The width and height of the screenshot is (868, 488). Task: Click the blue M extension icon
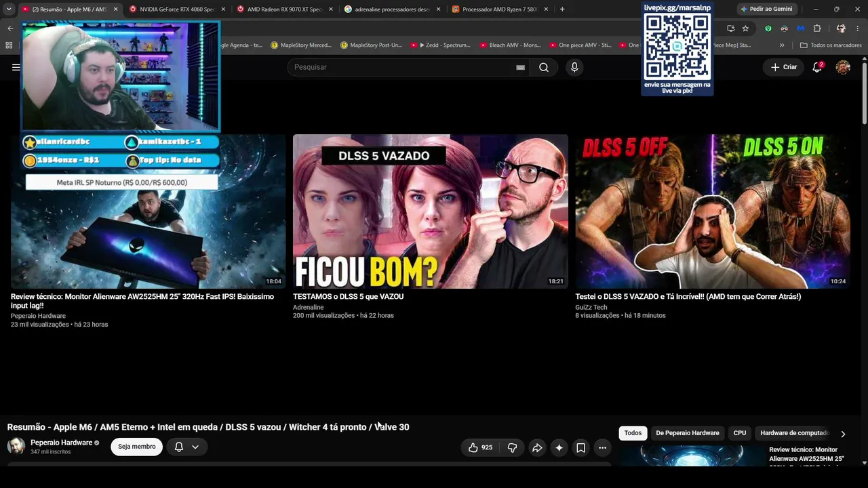pos(800,28)
